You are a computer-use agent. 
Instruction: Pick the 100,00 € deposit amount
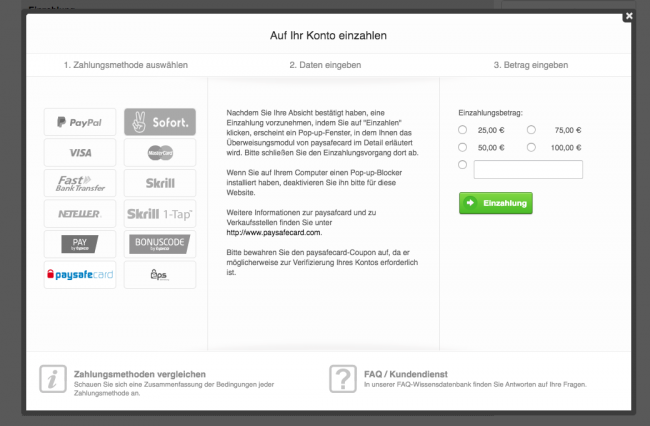(x=532, y=147)
